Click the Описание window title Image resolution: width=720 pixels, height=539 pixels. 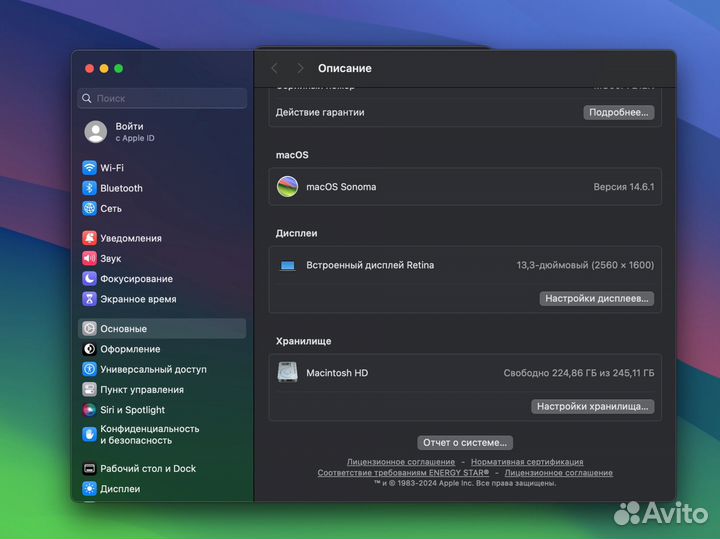pyautogui.click(x=345, y=68)
